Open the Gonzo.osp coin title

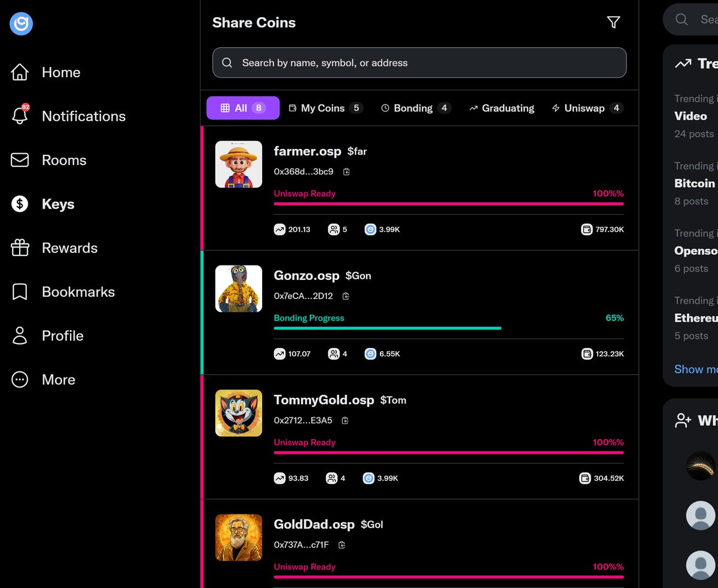pos(306,276)
